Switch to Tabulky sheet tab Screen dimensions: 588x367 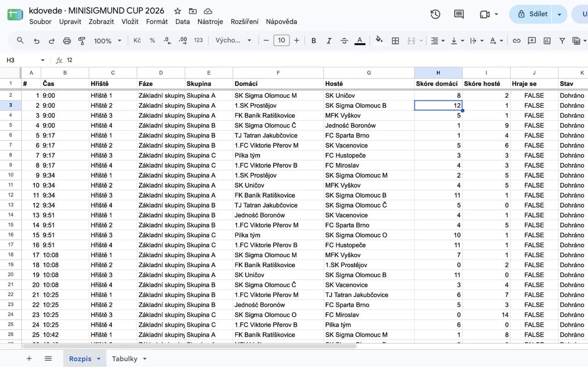point(125,359)
